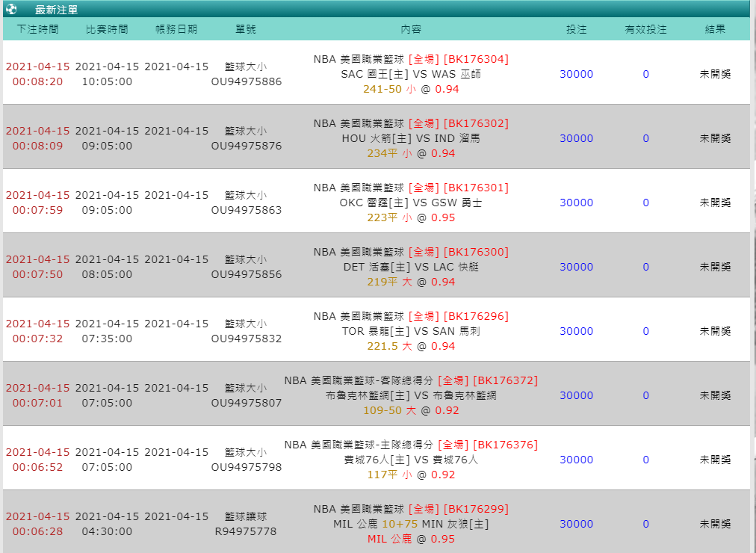Click 未開獎 result in the OU94975832 row

[x=716, y=331]
